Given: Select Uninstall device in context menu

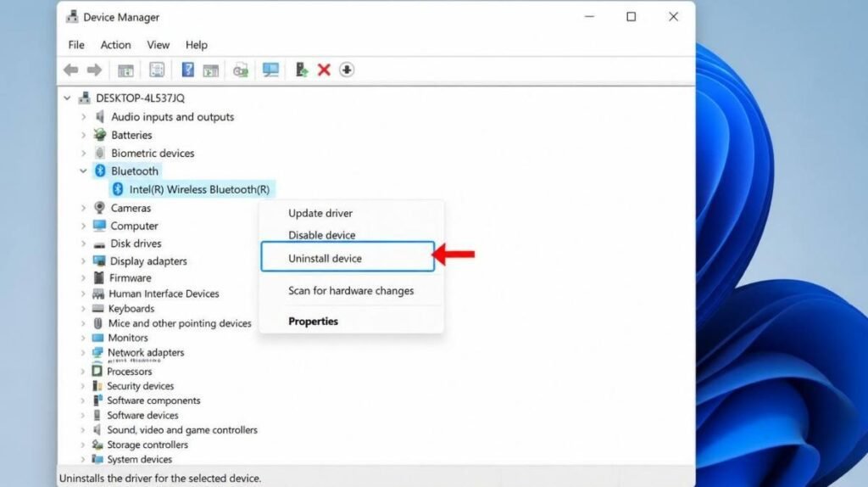Looking at the screenshot, I should tap(348, 257).
